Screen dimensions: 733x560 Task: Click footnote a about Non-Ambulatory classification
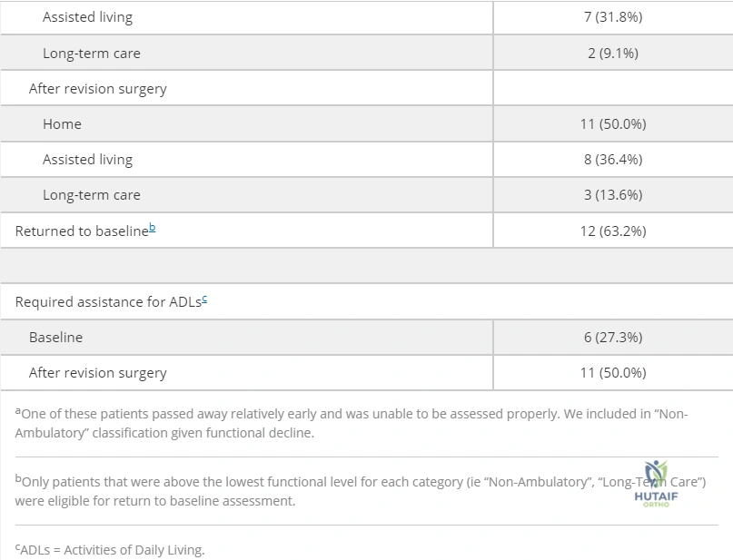click(x=352, y=423)
